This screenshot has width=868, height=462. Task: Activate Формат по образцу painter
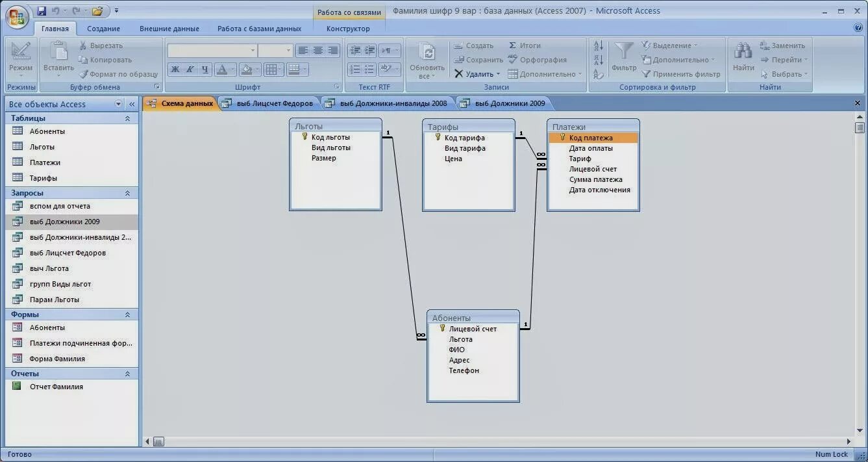(x=118, y=74)
